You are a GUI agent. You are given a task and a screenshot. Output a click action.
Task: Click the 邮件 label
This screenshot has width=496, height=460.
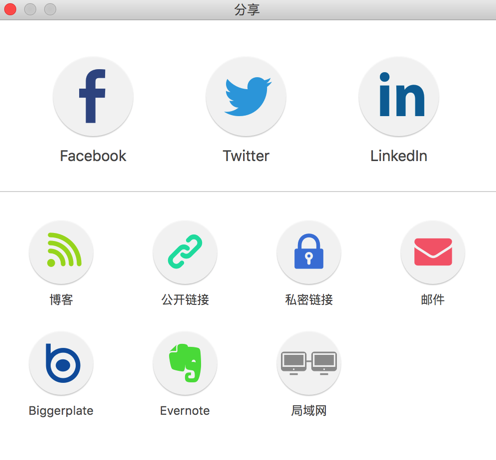coord(433,300)
